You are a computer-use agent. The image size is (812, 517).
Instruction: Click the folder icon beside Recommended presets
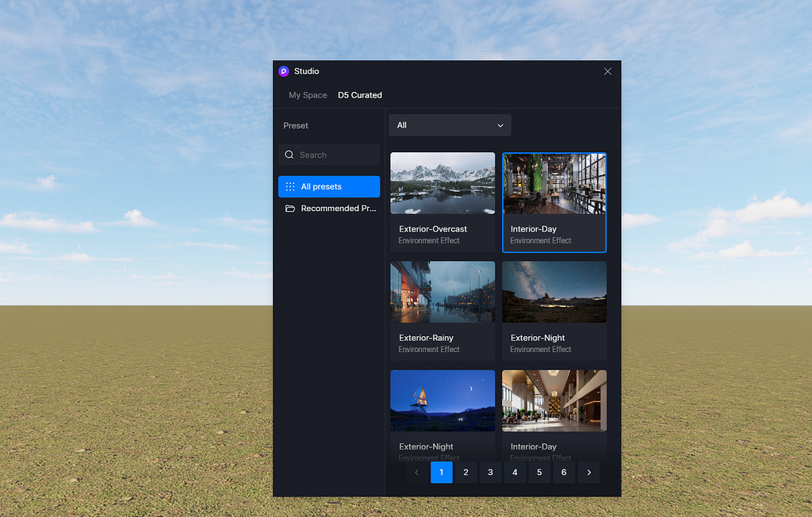[x=290, y=209]
